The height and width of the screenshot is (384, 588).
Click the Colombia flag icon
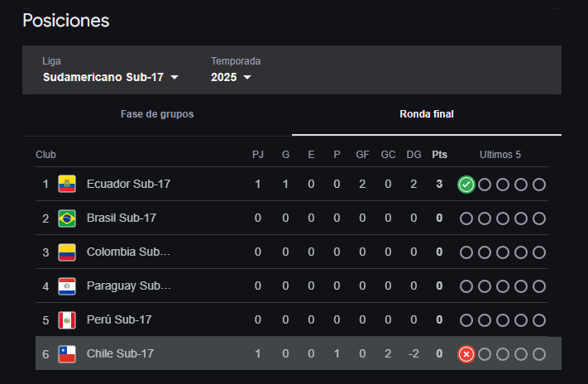pos(67,252)
